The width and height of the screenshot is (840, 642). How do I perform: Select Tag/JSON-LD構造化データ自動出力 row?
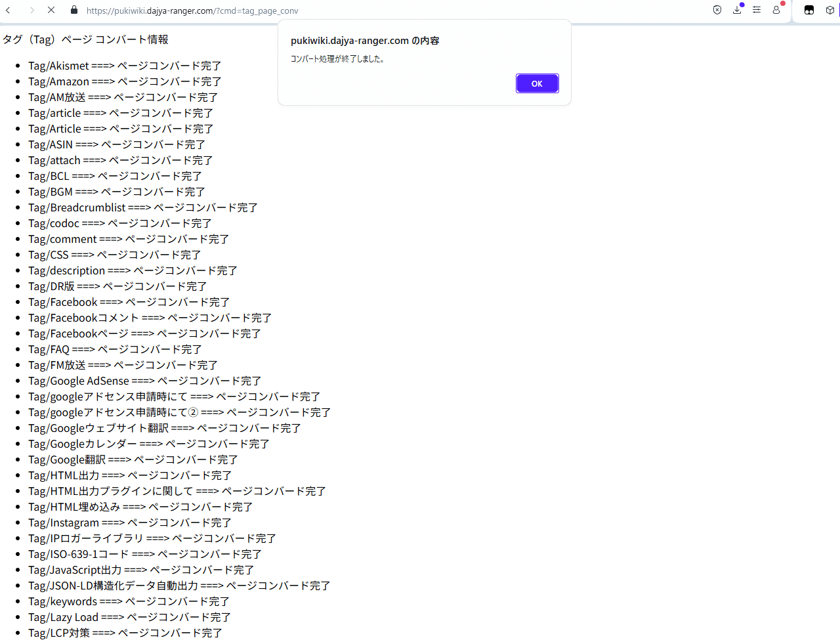179,586
